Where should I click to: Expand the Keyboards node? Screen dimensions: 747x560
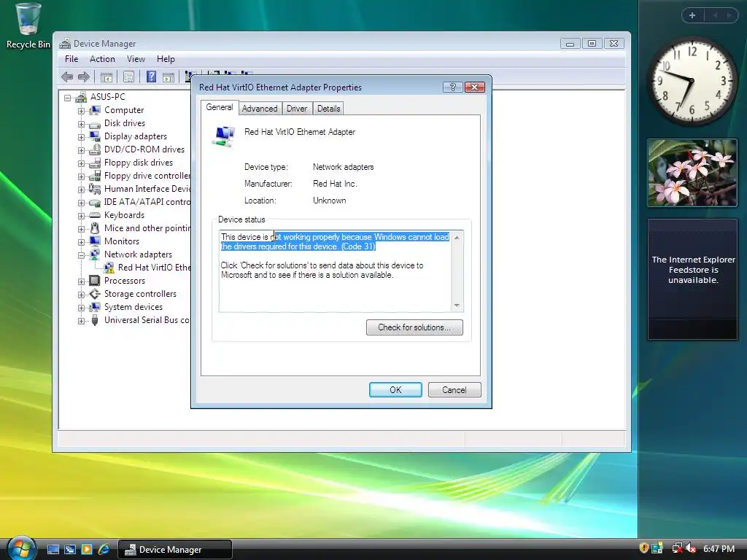[82, 216]
